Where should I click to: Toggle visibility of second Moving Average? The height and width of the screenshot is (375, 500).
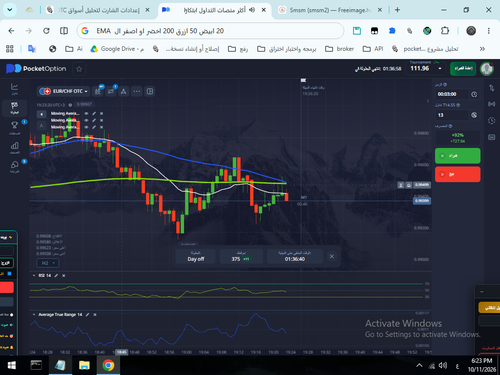click(86, 120)
